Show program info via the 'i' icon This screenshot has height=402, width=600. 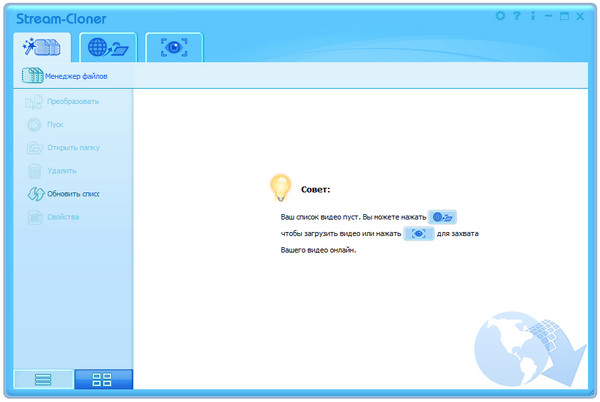click(x=533, y=16)
